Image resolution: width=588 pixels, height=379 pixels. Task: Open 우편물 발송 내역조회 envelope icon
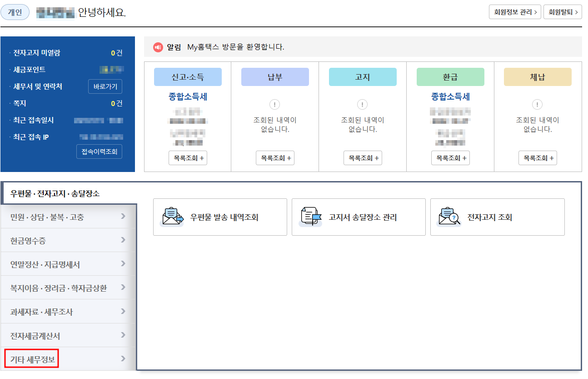tap(172, 217)
